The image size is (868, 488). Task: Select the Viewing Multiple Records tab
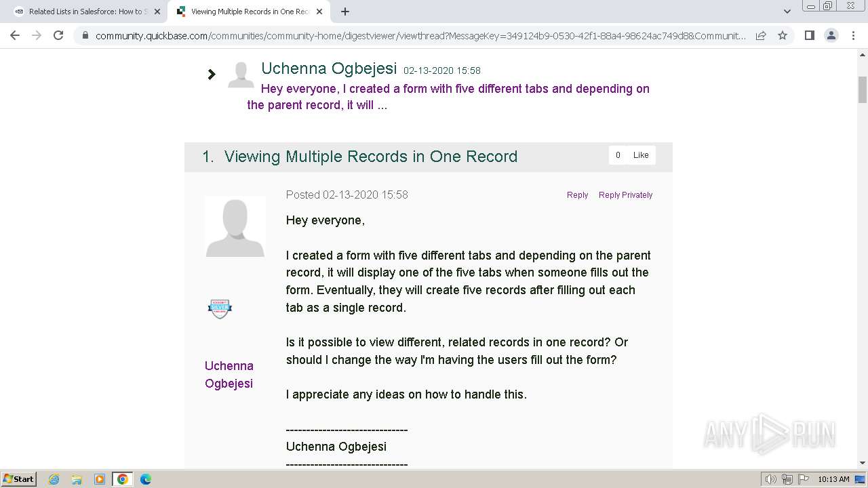[x=249, y=12]
